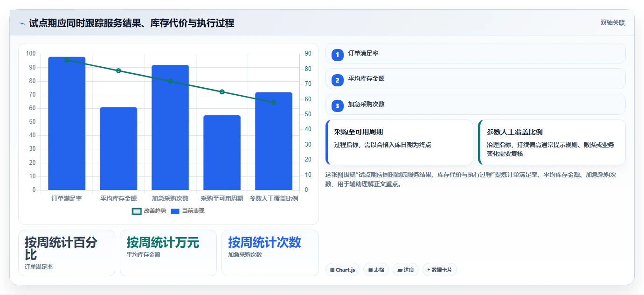Click the number 2 badge
Viewport: 644px width, 295px height.
click(338, 80)
